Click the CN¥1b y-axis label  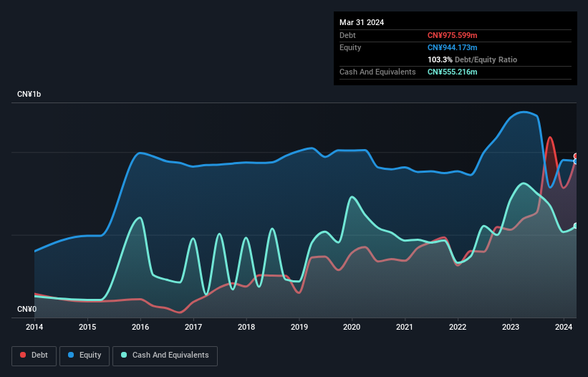[x=29, y=94]
